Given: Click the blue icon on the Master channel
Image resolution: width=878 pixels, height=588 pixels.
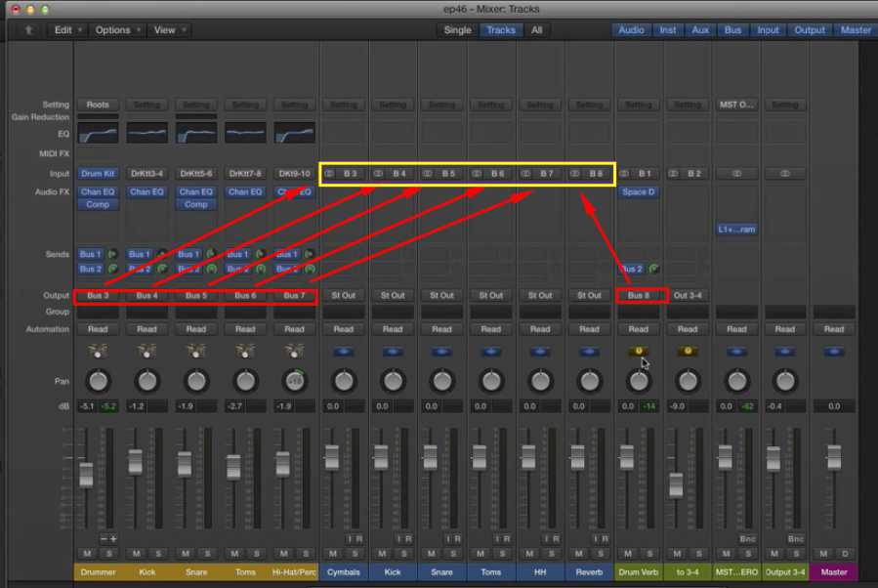Looking at the screenshot, I should (x=834, y=352).
